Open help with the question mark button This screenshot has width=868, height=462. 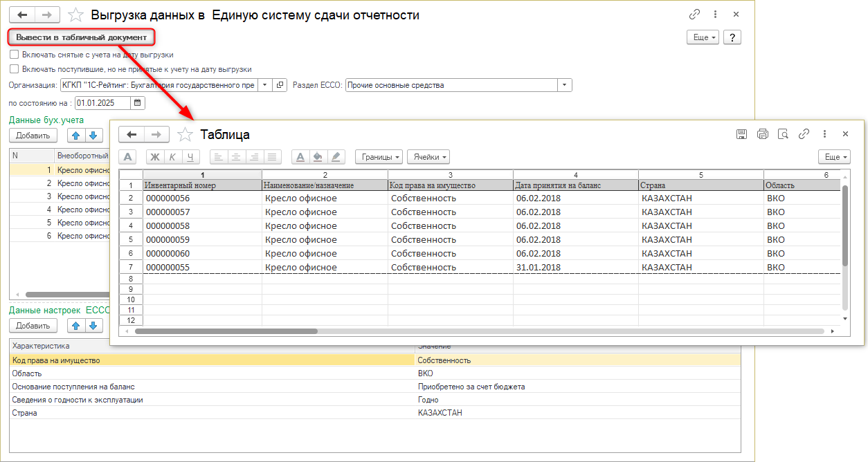pyautogui.click(x=732, y=37)
